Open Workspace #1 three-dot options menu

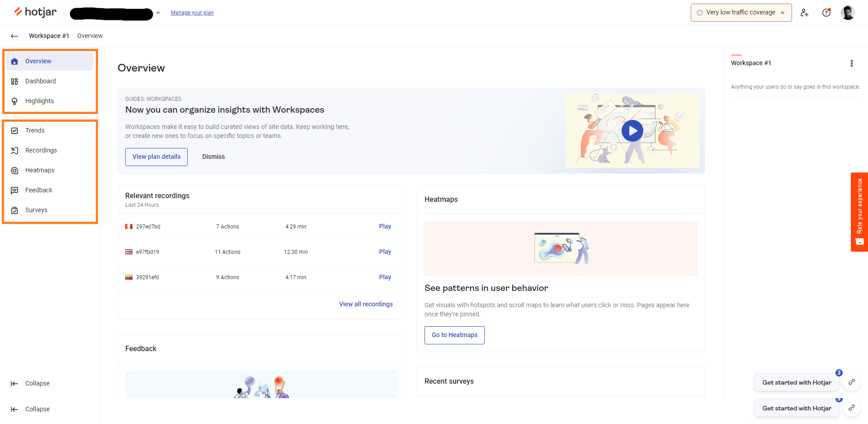pyautogui.click(x=851, y=63)
